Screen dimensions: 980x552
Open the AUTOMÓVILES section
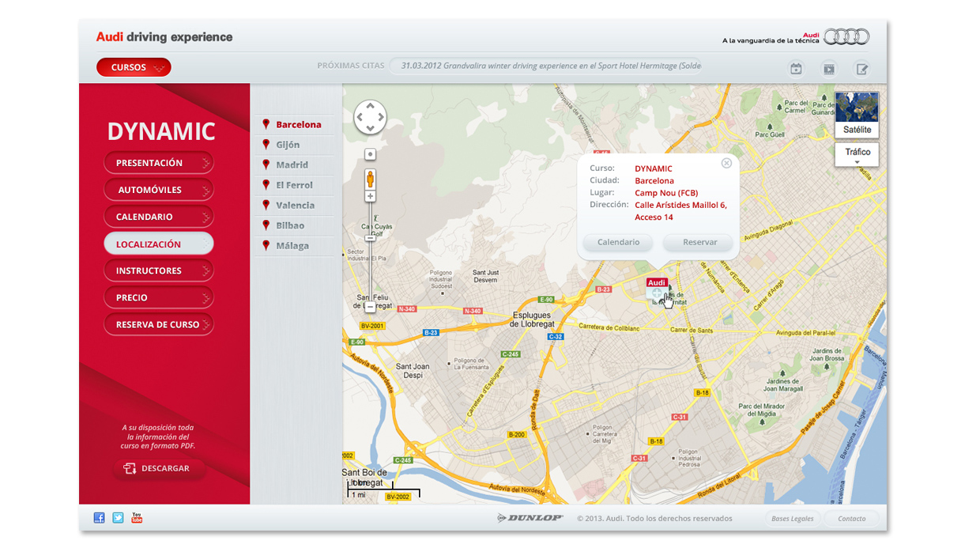click(159, 190)
